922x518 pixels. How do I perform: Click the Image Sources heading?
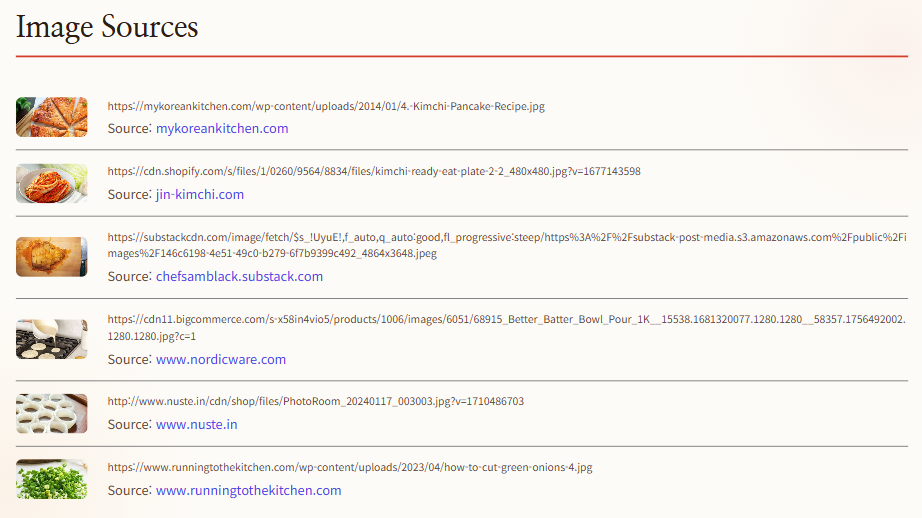[107, 27]
